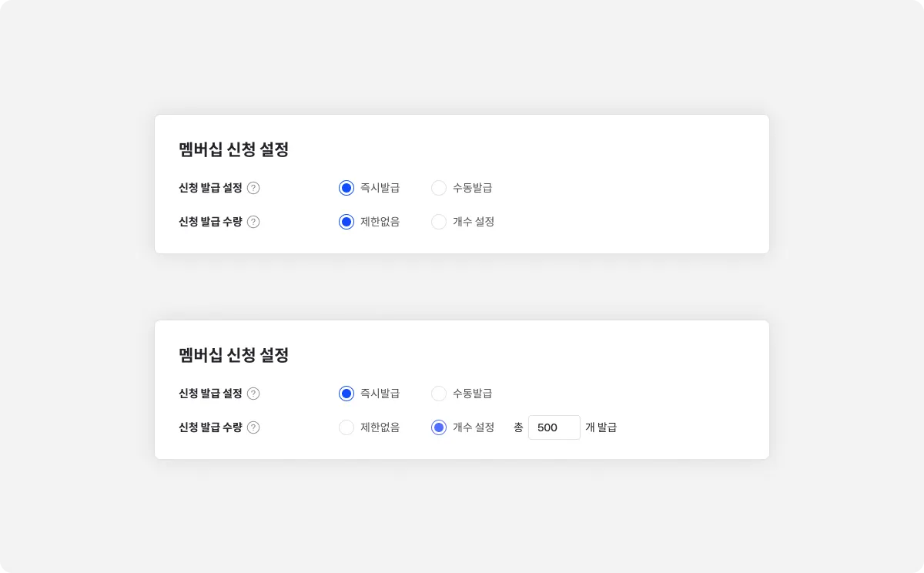Open 신청 발급 수량 help tooltip in bottom card

point(253,427)
